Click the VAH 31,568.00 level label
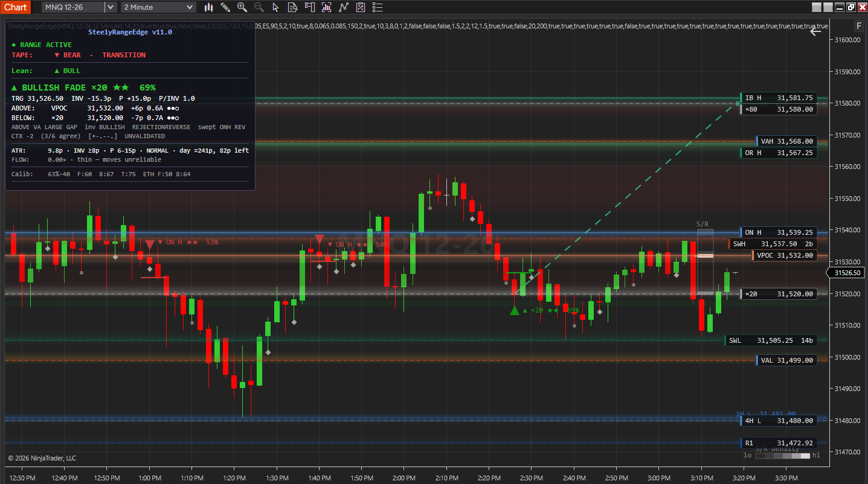Screen dimensions: 868x484 786,141
